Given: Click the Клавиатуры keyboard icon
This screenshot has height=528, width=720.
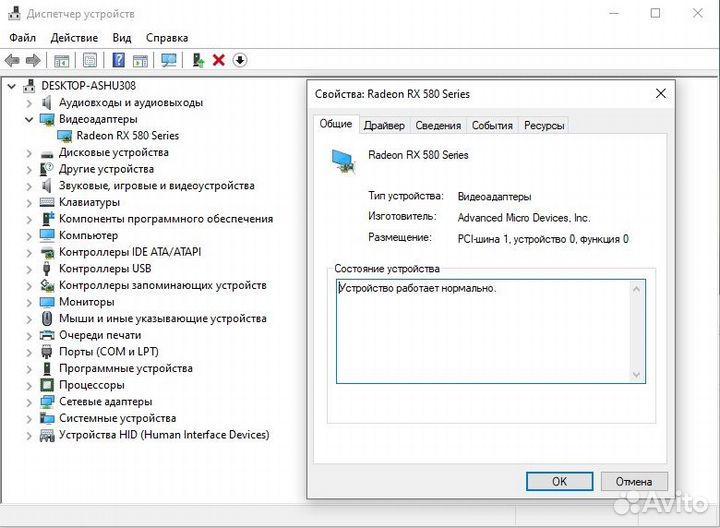Looking at the screenshot, I should tap(47, 202).
